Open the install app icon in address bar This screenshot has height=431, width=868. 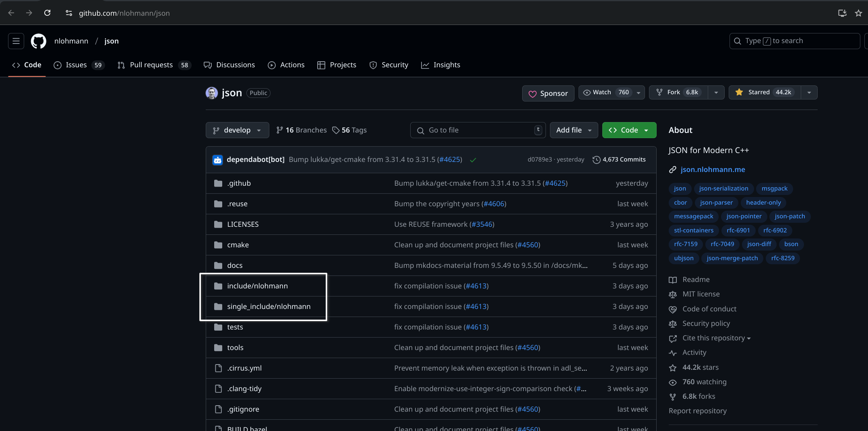coord(842,13)
